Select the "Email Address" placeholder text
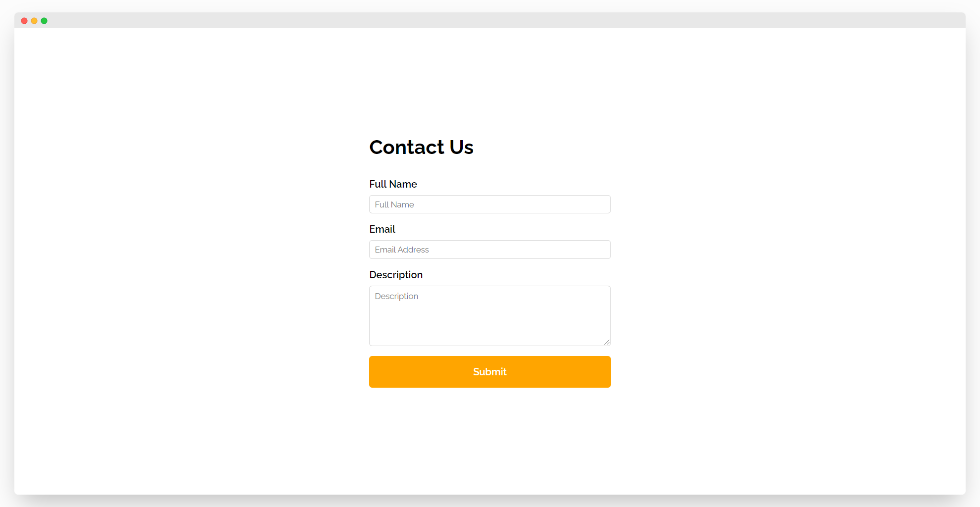Image resolution: width=980 pixels, height=507 pixels. coord(402,250)
